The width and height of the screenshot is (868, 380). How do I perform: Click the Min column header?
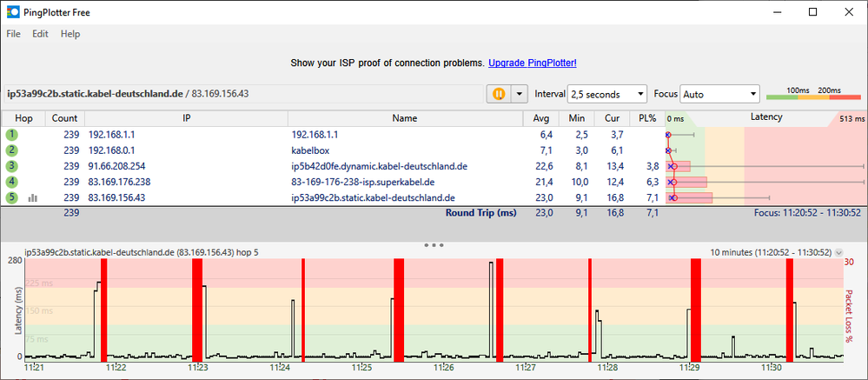tap(576, 118)
